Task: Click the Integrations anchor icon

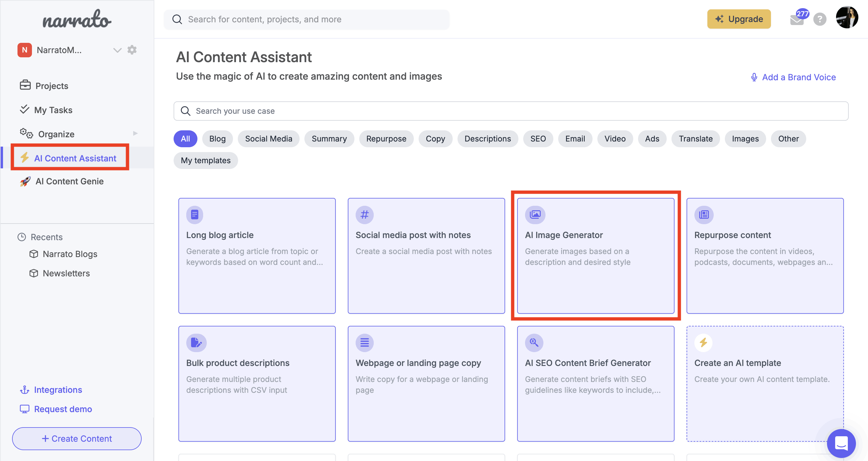Action: pos(24,390)
